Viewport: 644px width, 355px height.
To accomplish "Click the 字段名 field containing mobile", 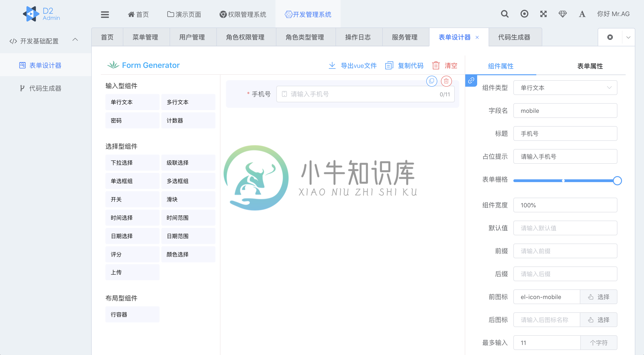I will (565, 111).
